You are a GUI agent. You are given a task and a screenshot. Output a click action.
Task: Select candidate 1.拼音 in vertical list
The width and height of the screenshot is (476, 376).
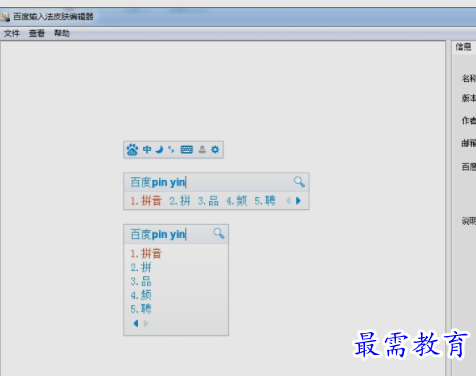coord(146,254)
